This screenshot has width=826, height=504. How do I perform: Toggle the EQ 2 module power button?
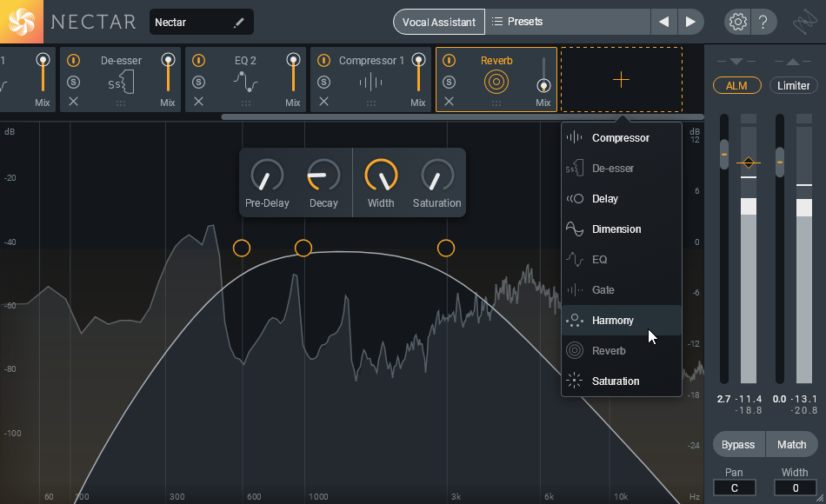pos(198,61)
